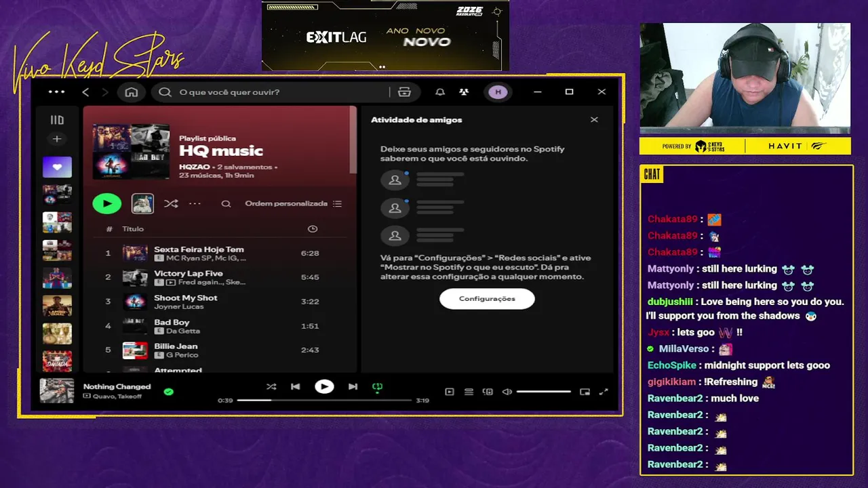
Task: Mute with the speaker volume icon
Action: [x=507, y=392]
